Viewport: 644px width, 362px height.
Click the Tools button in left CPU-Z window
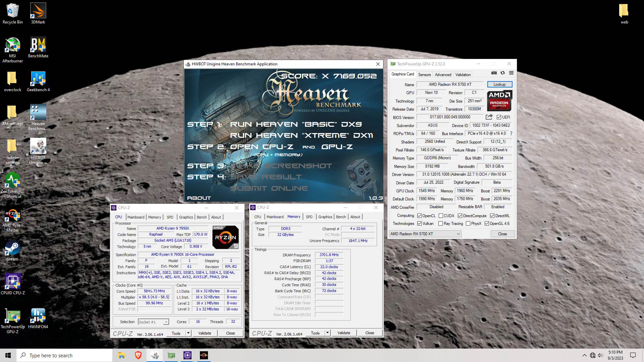click(x=176, y=333)
